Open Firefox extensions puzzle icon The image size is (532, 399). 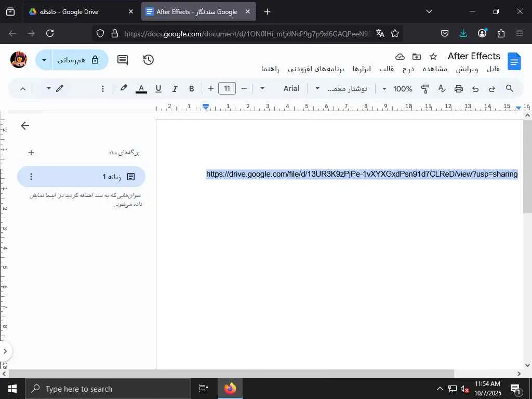click(x=501, y=33)
